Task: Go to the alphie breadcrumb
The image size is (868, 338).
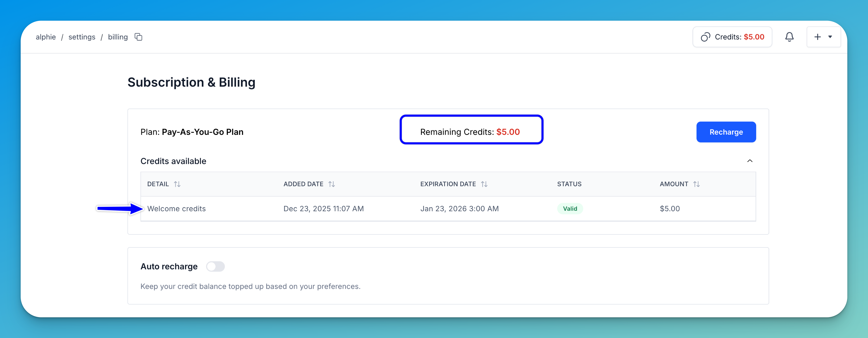Action: (x=46, y=37)
